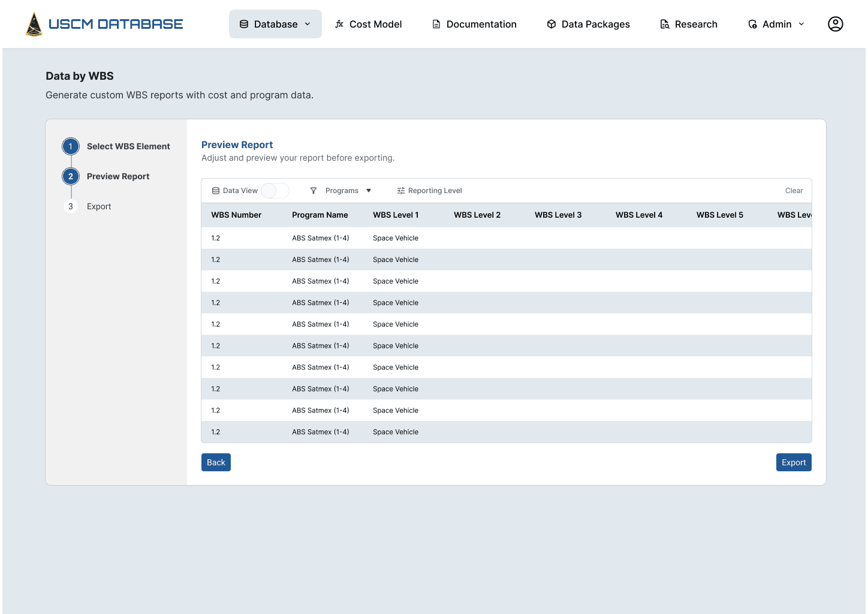Click the Data by WBS page title
868x614 pixels.
click(80, 76)
